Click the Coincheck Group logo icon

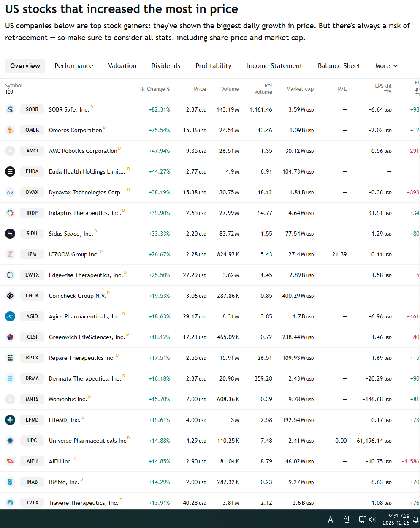point(10,296)
